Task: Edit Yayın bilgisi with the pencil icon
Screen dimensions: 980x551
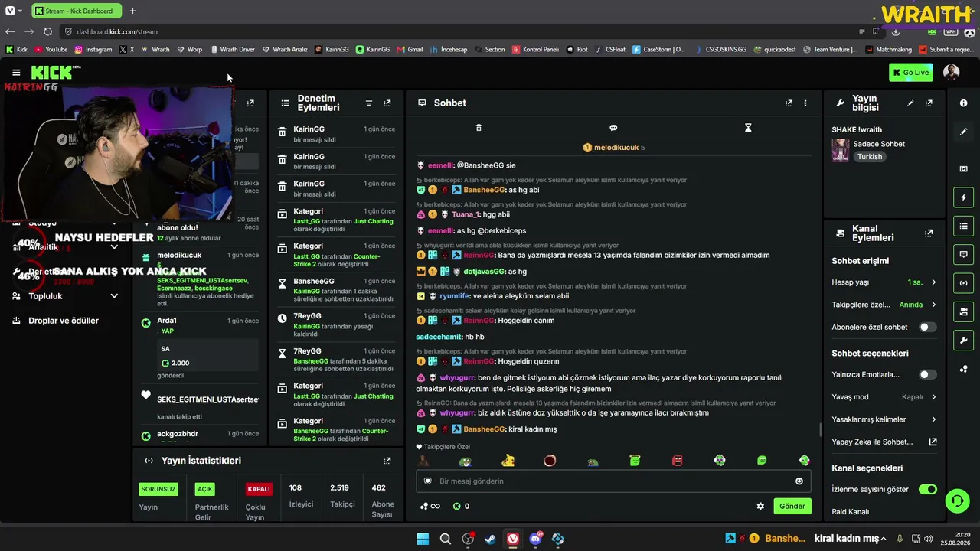Action: 910,103
